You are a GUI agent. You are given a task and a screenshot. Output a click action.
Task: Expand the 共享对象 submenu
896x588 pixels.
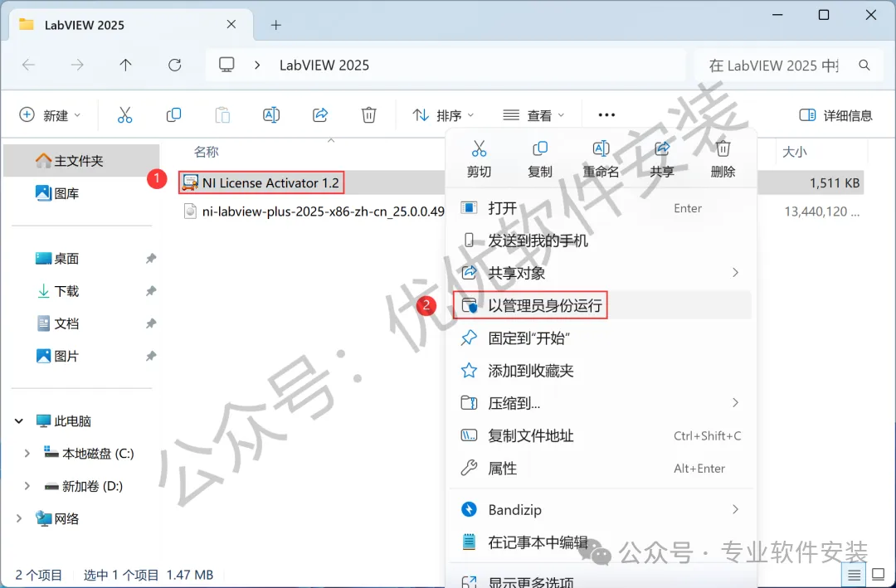[601, 273]
